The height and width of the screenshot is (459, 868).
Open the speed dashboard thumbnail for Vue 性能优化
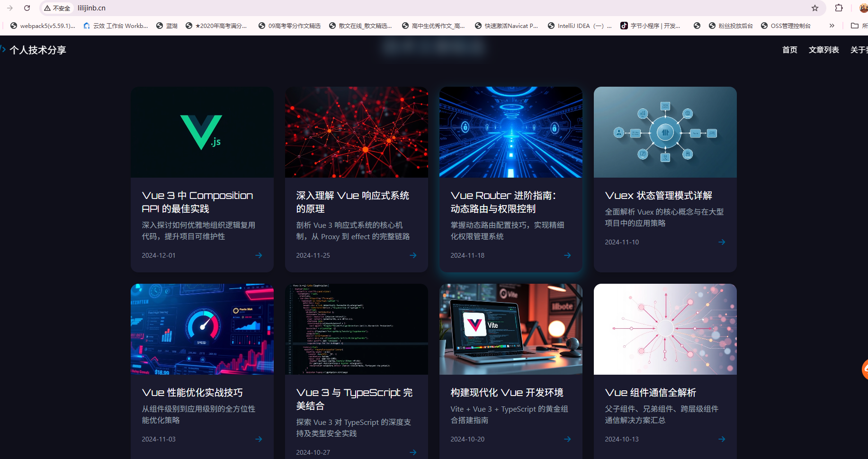click(202, 329)
